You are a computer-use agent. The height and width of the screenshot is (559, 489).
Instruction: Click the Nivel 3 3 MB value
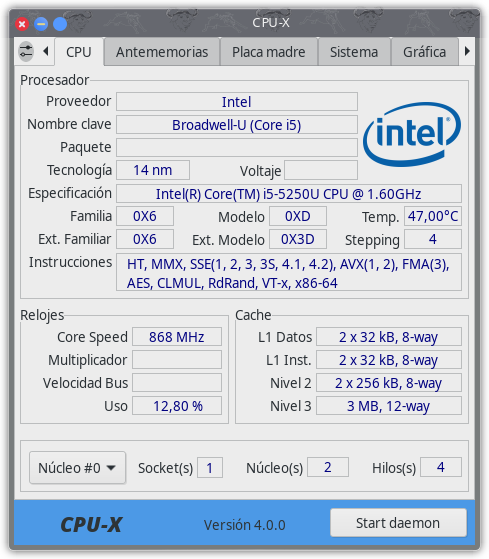(x=389, y=406)
